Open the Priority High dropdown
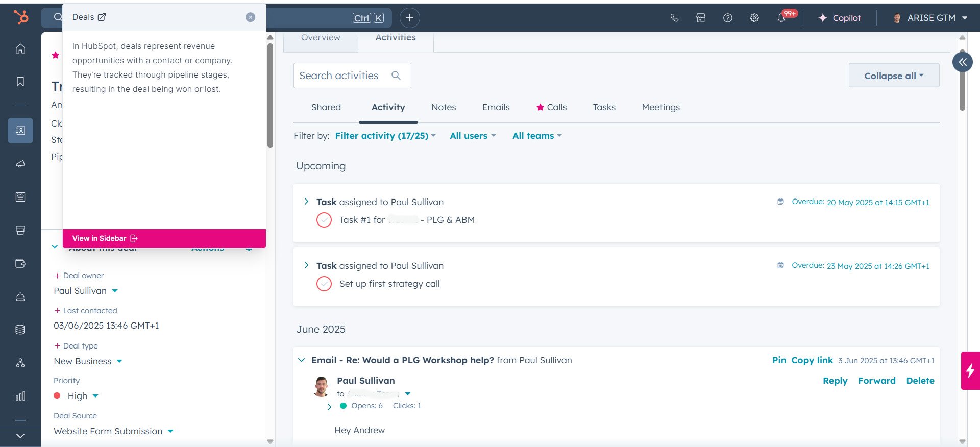This screenshot has width=980, height=447. [x=77, y=396]
